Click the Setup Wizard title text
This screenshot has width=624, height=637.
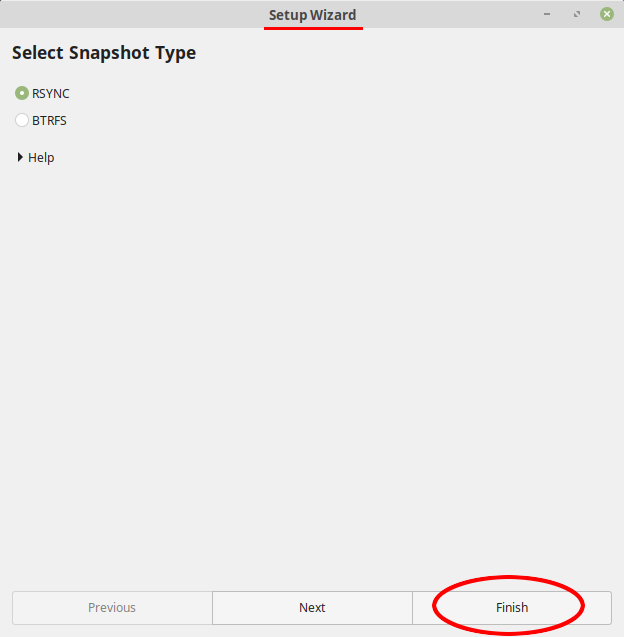pyautogui.click(x=312, y=15)
